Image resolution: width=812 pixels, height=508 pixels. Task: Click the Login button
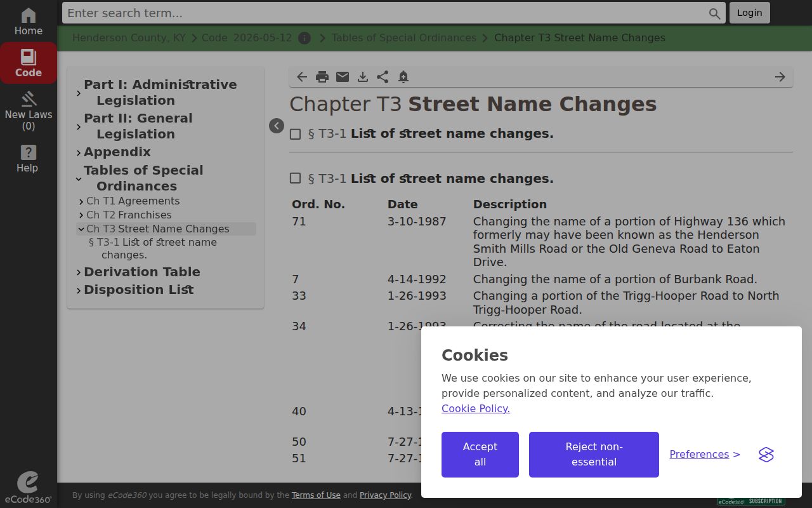[749, 13]
